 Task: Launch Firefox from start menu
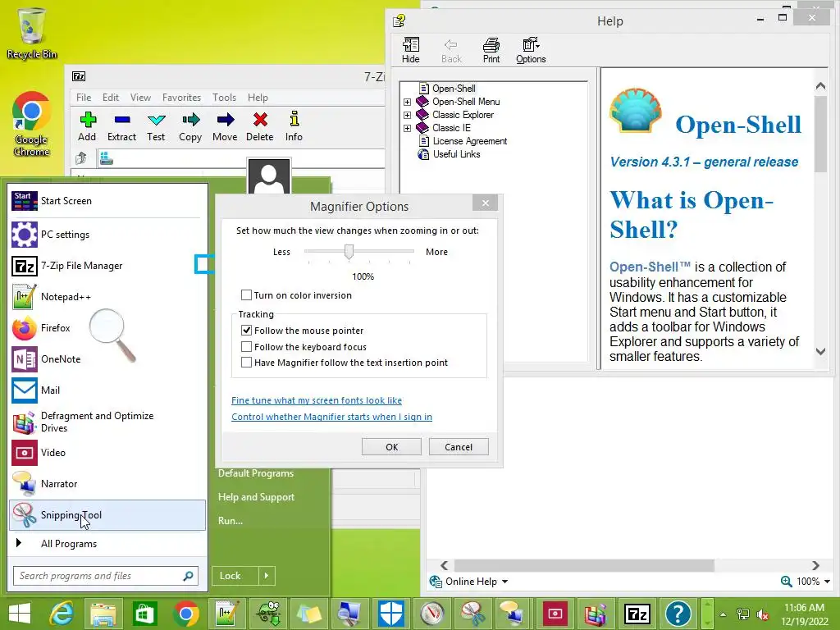[x=107, y=328]
